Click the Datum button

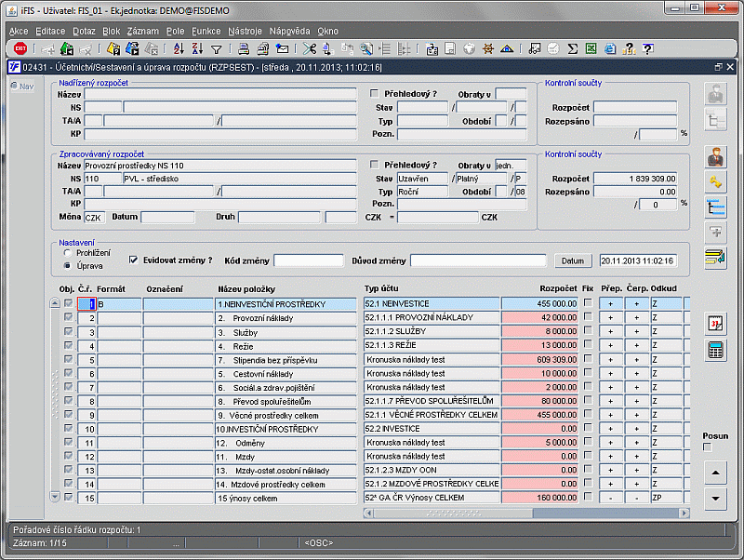click(573, 260)
